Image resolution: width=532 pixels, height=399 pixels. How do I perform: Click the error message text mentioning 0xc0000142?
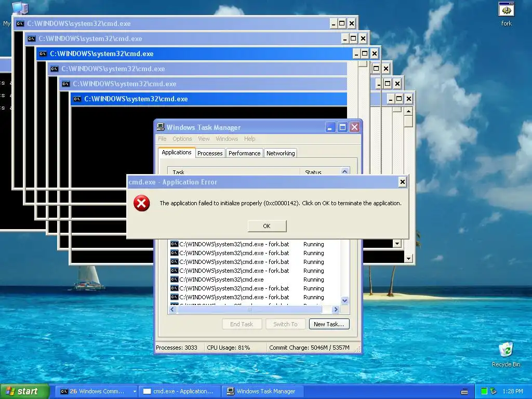280,203
